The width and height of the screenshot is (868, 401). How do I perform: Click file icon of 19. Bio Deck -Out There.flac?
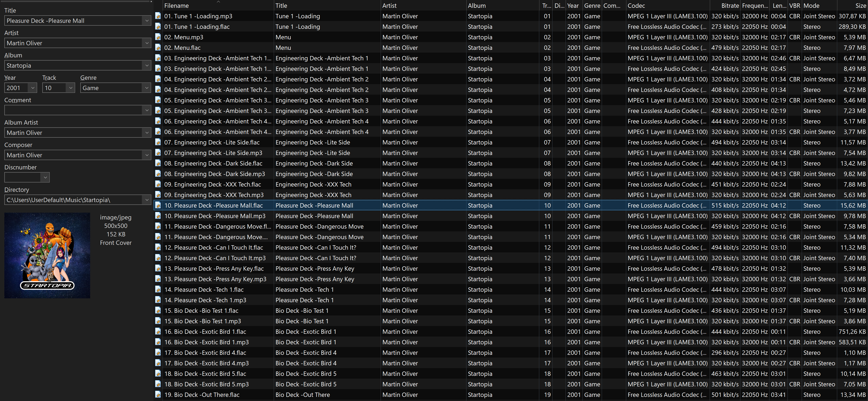pos(158,394)
